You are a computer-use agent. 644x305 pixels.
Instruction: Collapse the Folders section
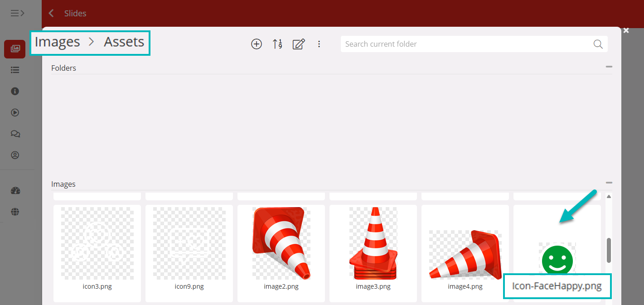[x=609, y=67]
